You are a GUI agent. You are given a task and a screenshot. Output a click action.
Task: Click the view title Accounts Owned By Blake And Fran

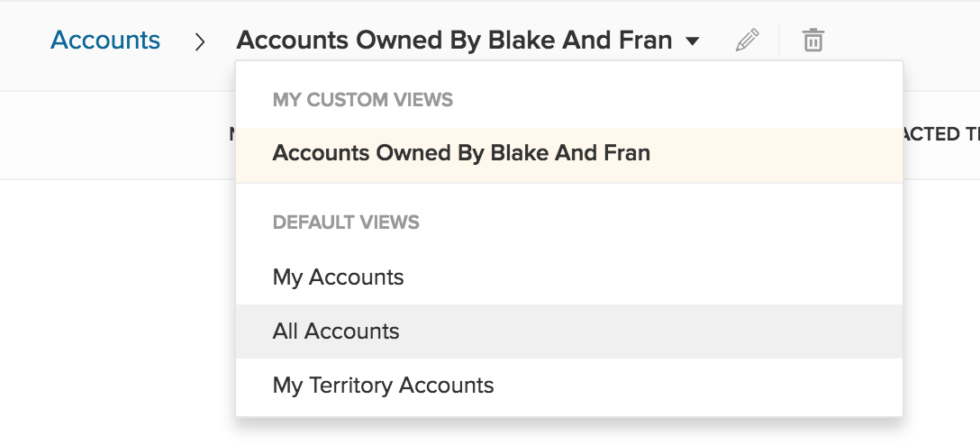[x=454, y=41]
